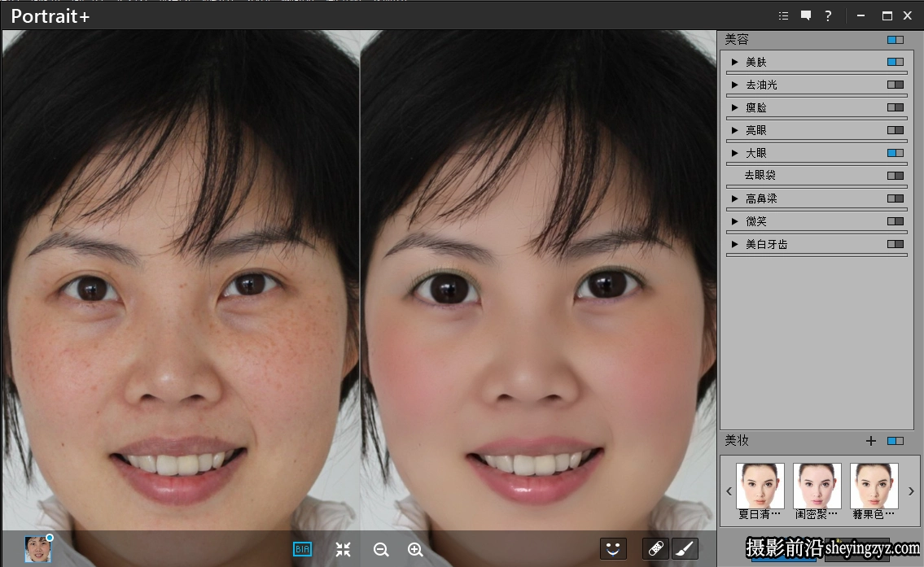Viewport: 924px width, 567px height.
Task: Open help question mark icon
Action: (828, 16)
